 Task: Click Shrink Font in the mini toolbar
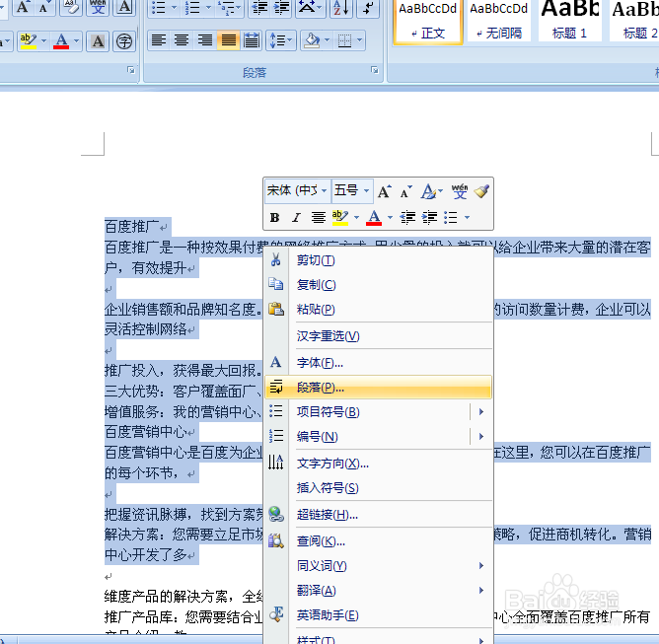click(x=406, y=191)
